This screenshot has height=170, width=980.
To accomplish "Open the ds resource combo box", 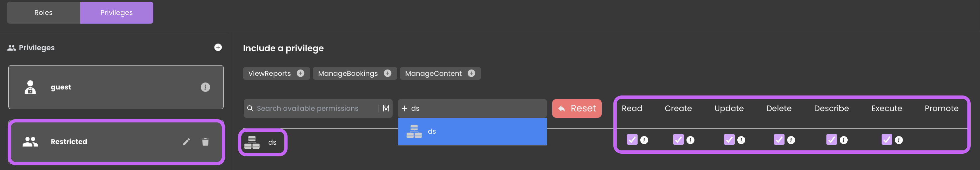I will (x=472, y=108).
